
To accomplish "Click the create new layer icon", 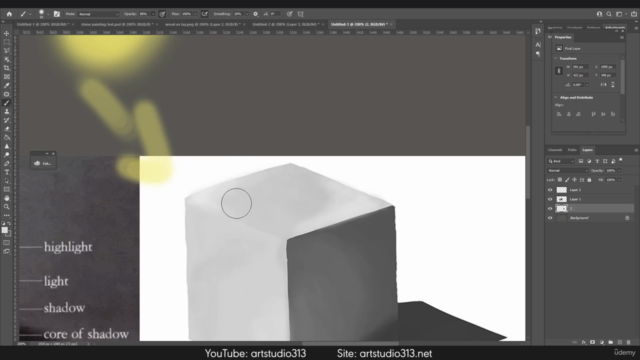I will click(620, 342).
